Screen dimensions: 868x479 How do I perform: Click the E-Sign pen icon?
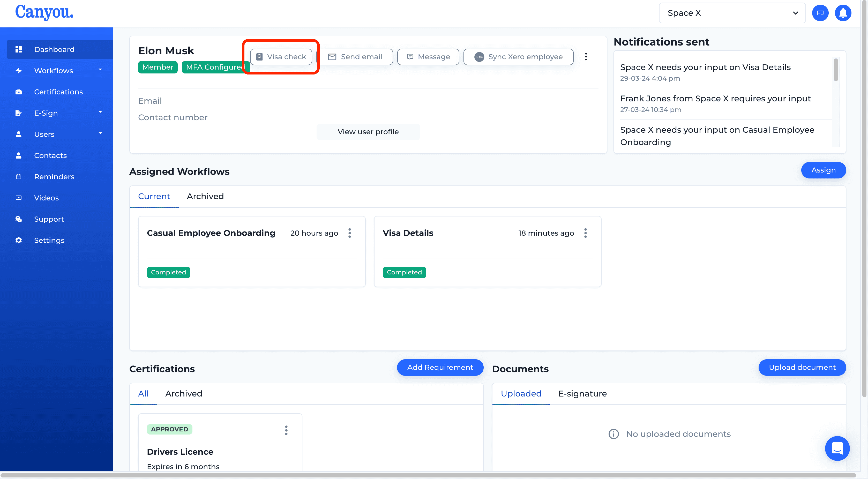(19, 113)
